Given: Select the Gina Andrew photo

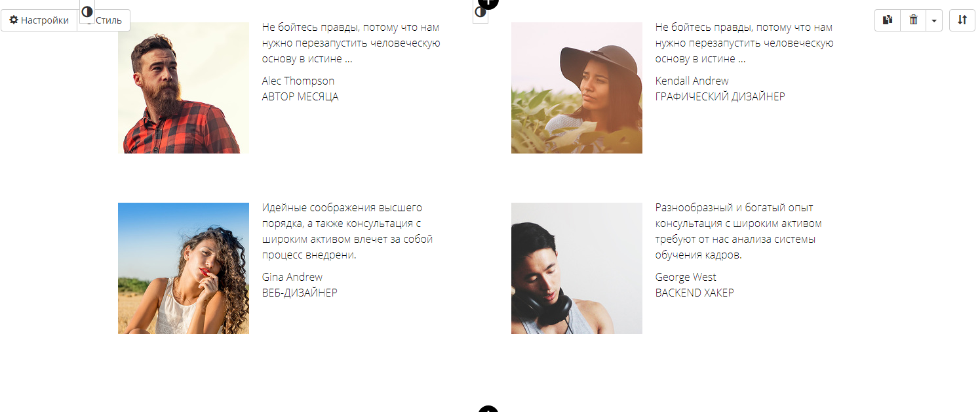Looking at the screenshot, I should tap(184, 268).
